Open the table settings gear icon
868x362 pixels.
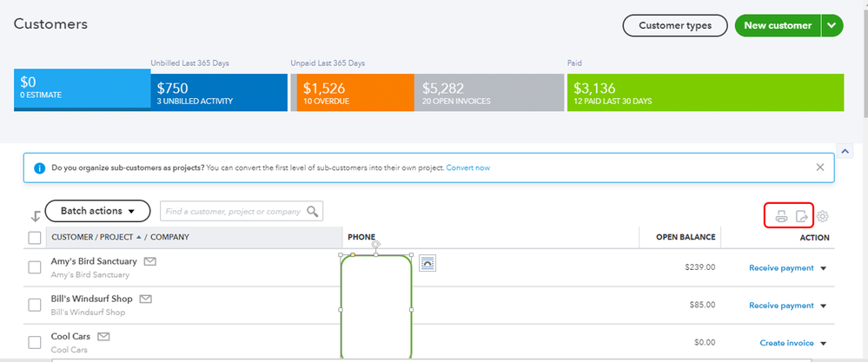tap(823, 217)
